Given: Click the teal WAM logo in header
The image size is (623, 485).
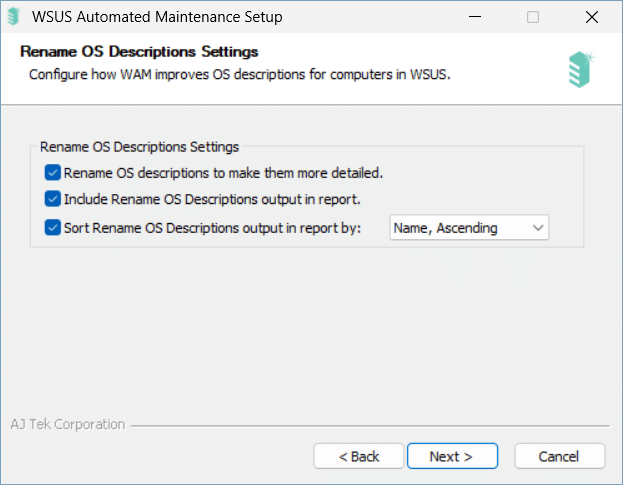Looking at the screenshot, I should (581, 69).
